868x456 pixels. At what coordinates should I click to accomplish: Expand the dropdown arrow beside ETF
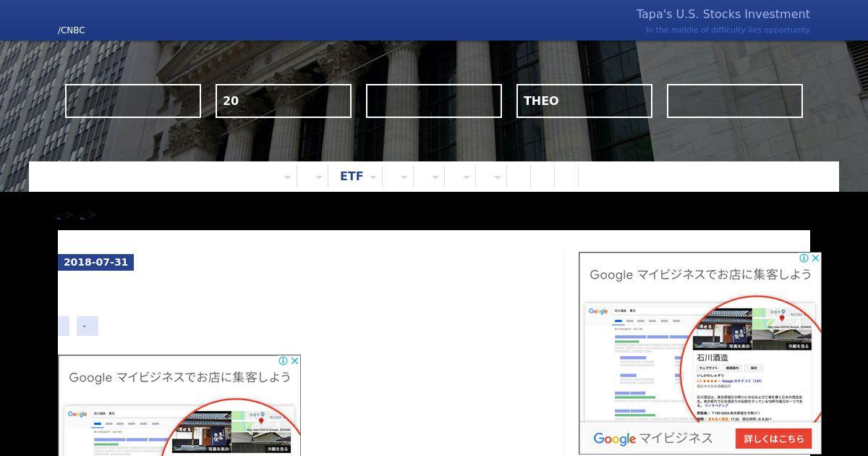373,177
